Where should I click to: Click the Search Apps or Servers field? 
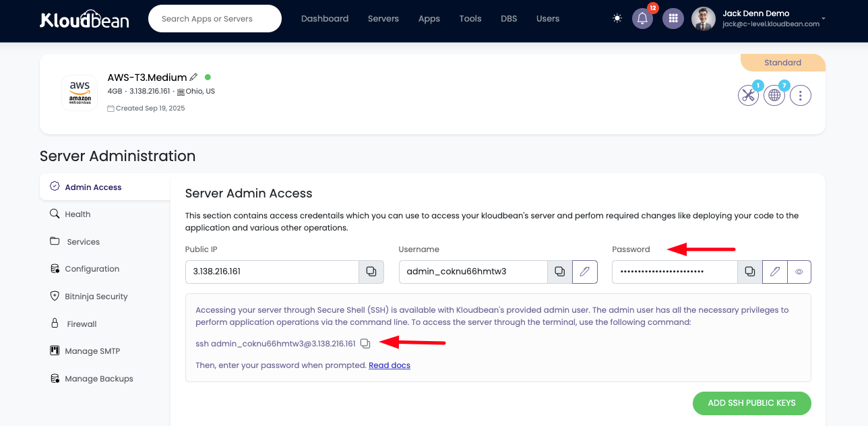click(214, 19)
